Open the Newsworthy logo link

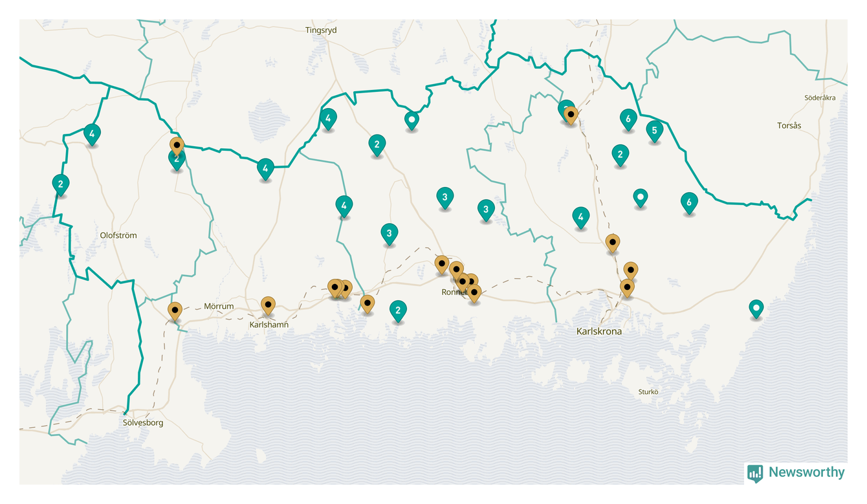[x=796, y=473]
